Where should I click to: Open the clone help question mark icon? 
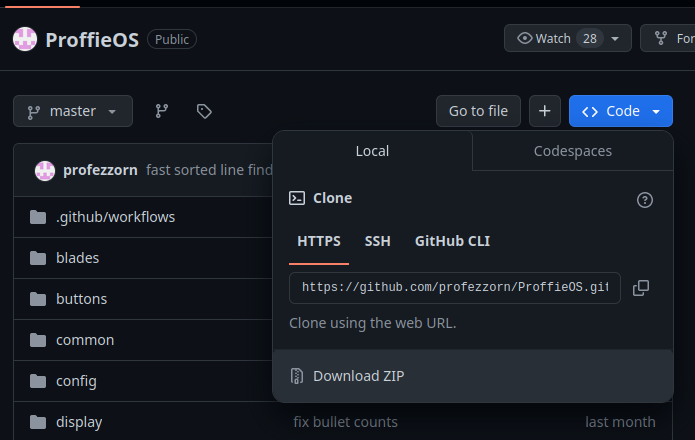tap(644, 200)
